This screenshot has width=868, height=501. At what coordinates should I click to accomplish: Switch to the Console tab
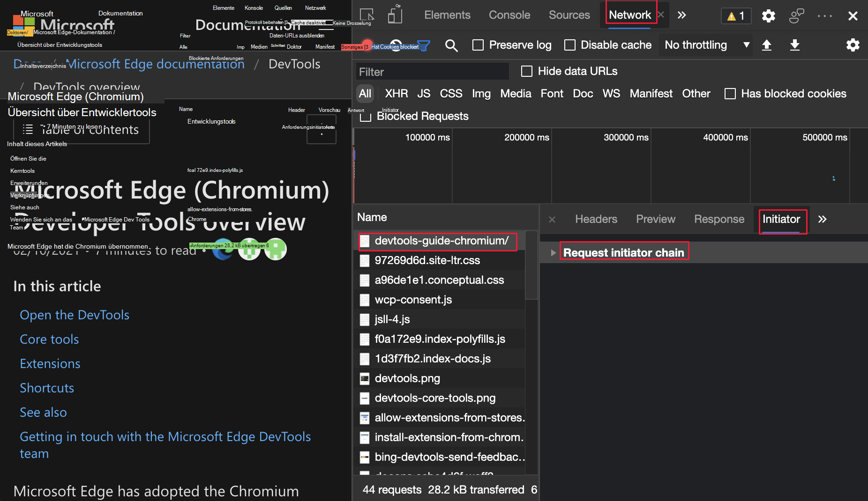[509, 15]
